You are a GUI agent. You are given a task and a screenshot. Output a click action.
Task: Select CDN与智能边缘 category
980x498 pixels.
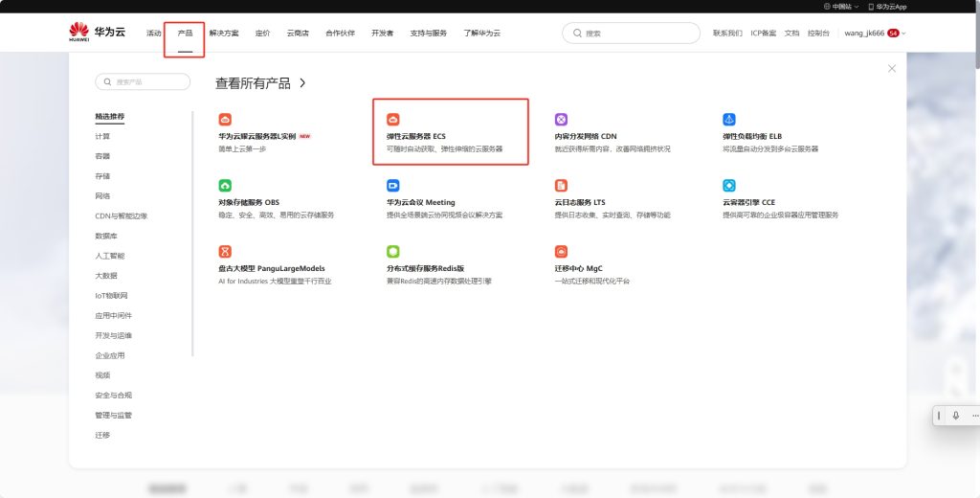coord(122,215)
